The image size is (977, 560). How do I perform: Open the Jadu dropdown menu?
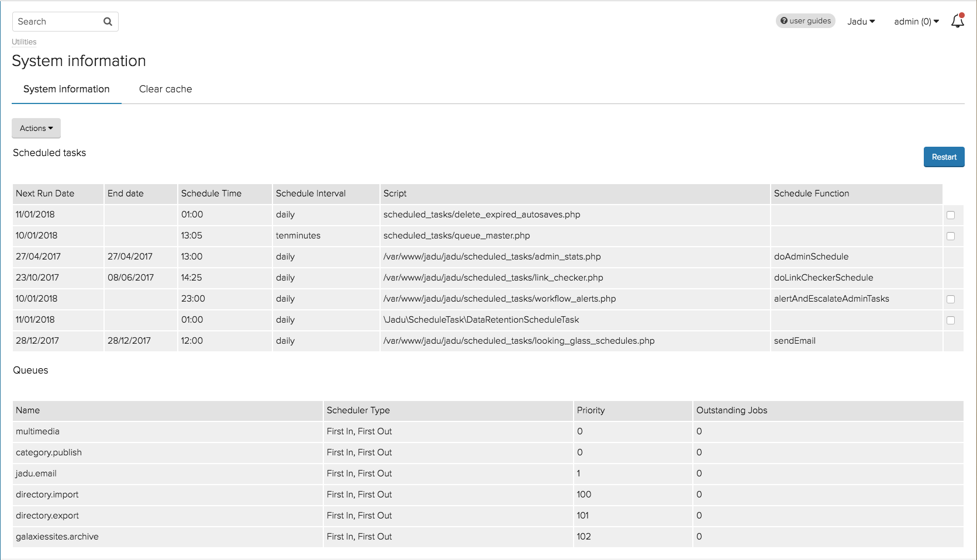point(861,22)
